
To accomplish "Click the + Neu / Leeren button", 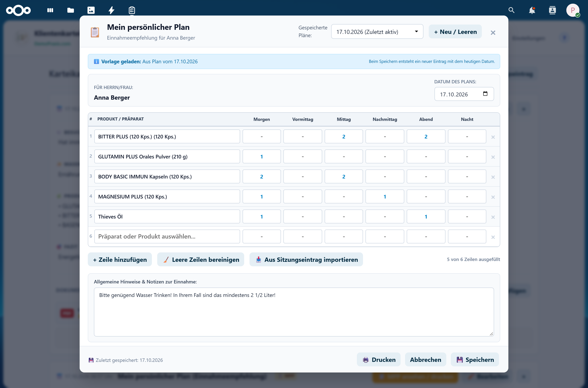I will (x=455, y=32).
